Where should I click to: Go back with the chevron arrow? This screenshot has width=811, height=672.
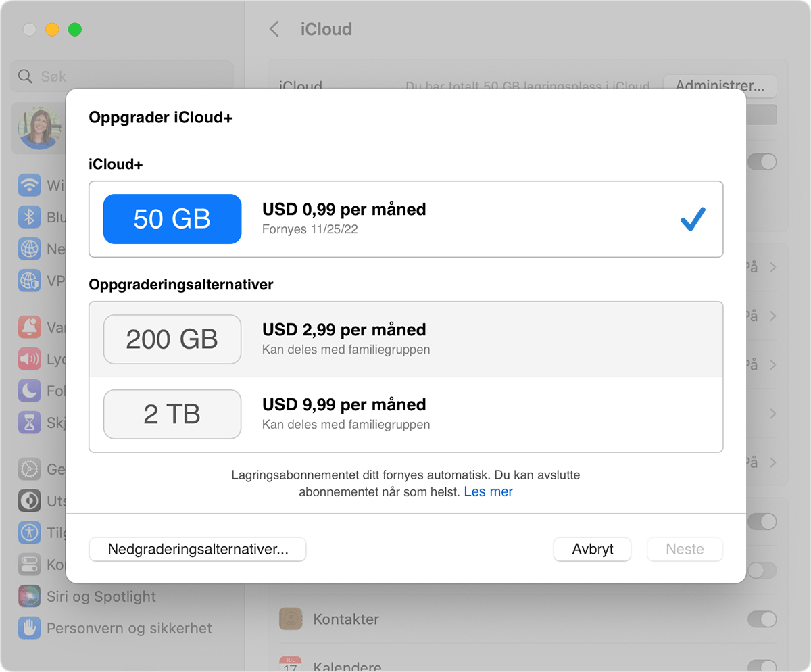pyautogui.click(x=274, y=29)
